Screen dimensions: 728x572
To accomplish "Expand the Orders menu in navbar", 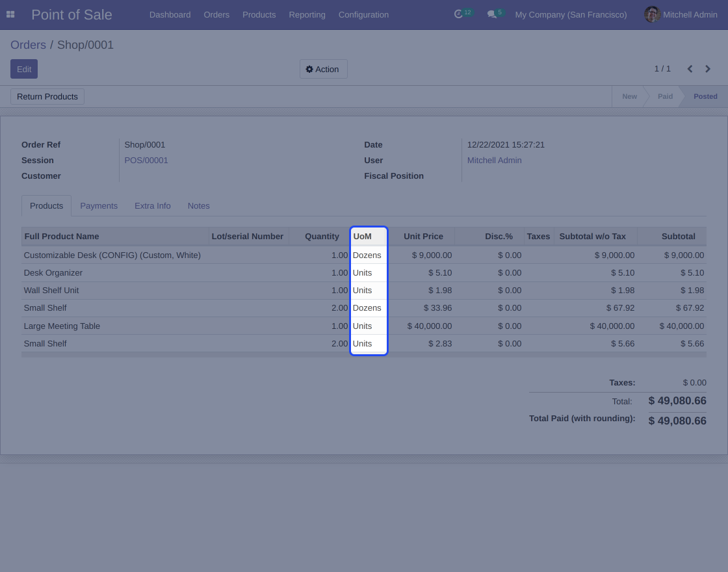I will (x=216, y=14).
